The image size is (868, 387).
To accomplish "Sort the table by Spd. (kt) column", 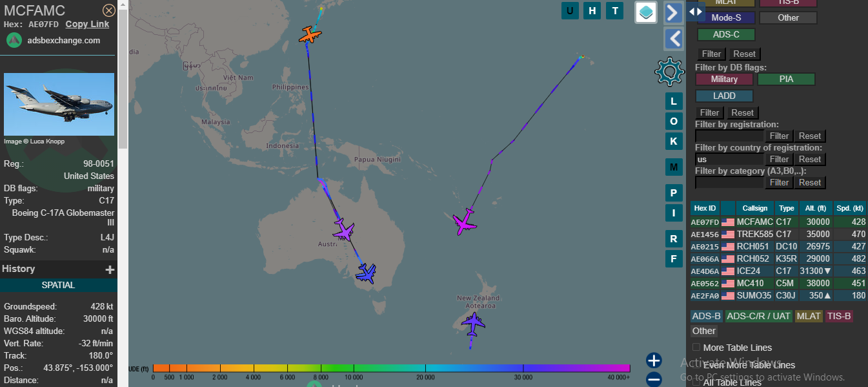I will (850, 208).
